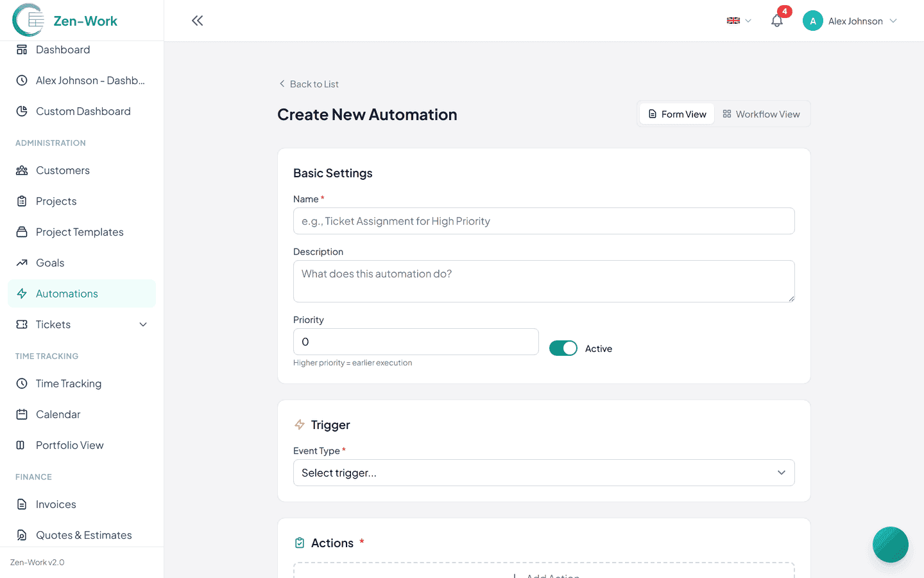Click the Alex Johnson avatar circle
Viewport: 924px width, 578px height.
pos(813,21)
